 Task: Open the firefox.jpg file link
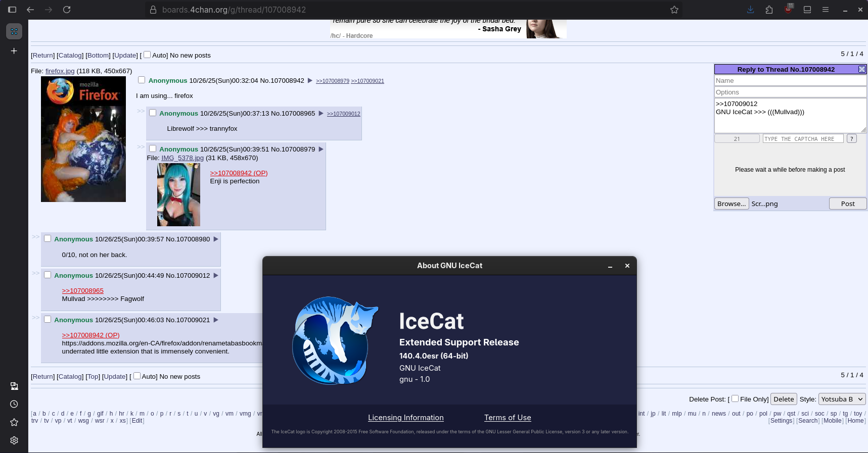(60, 71)
